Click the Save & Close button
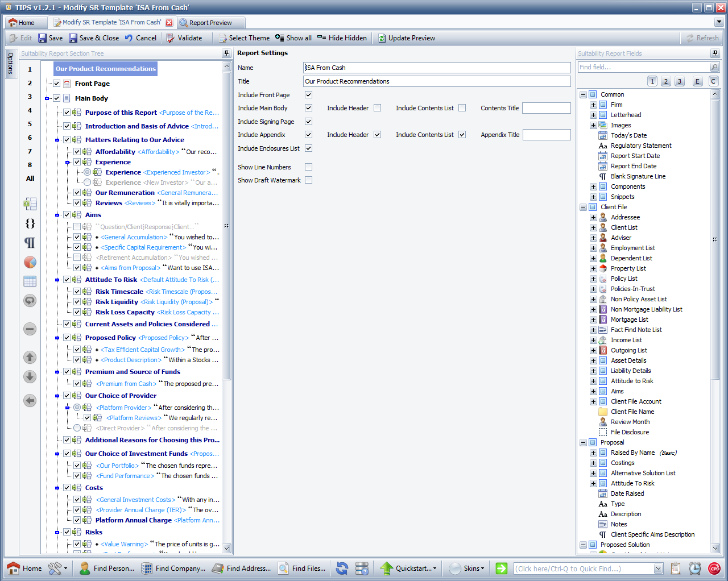The height and width of the screenshot is (581, 728). 94,38
